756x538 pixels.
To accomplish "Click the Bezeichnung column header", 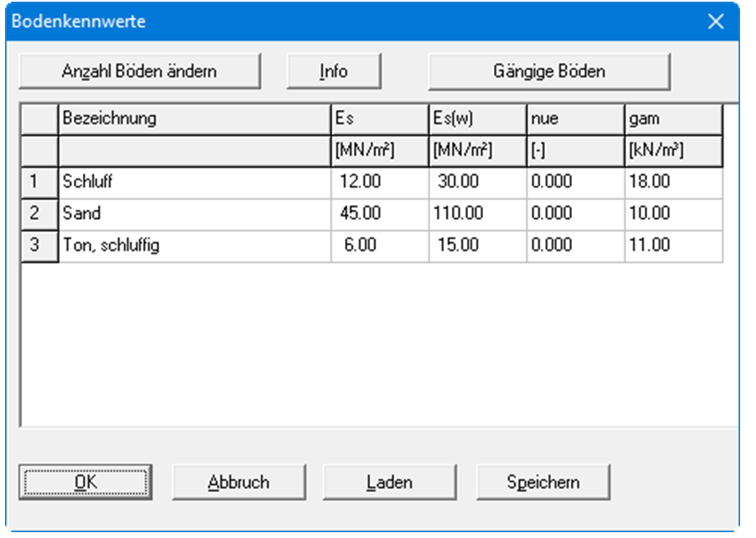I will (194, 119).
